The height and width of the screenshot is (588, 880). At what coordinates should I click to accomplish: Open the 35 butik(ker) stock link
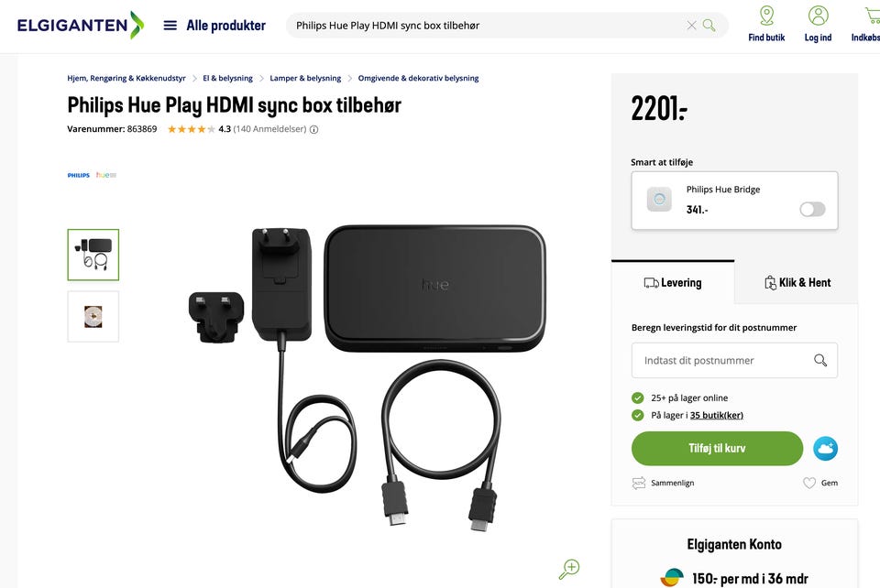(x=717, y=416)
